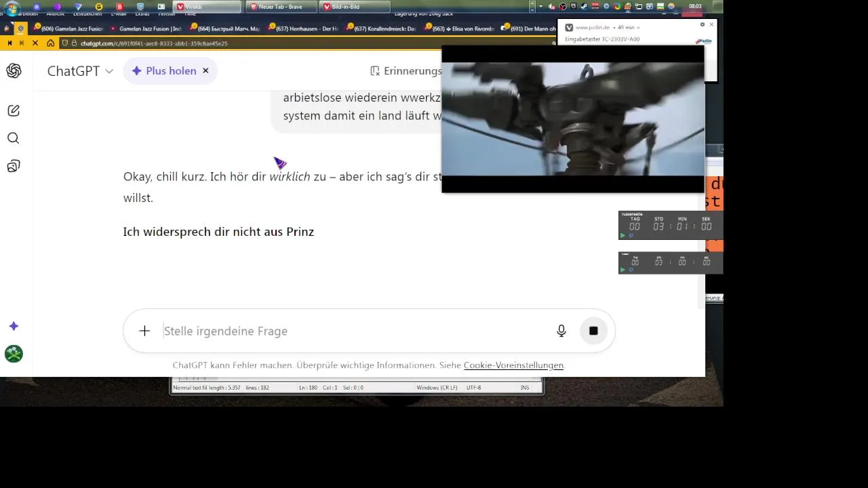
Task: Click the Plus holen upgrade button
Action: (x=163, y=70)
